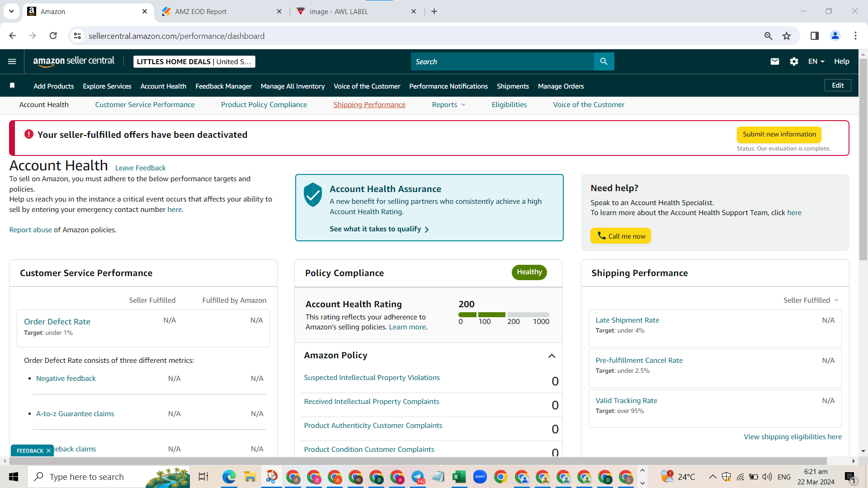The height and width of the screenshot is (488, 868).
Task: Open Voice of the Customer in the sub-navigation
Action: point(589,105)
